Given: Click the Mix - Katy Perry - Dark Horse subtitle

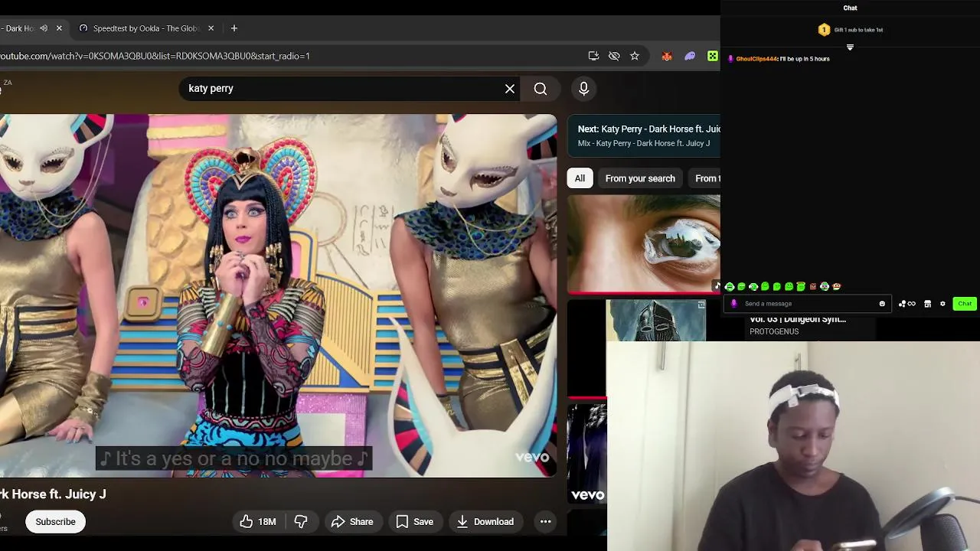Looking at the screenshot, I should point(644,143).
